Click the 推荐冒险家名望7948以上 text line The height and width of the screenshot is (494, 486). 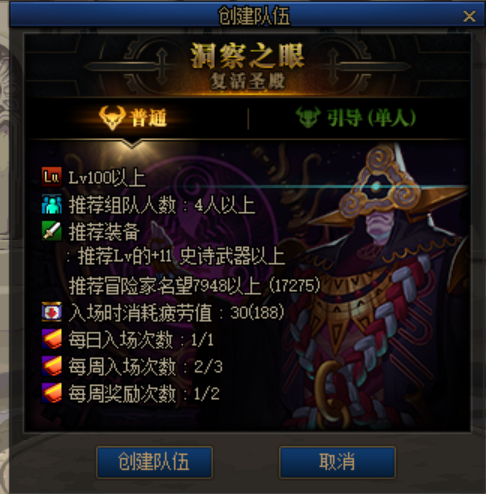pos(194,286)
